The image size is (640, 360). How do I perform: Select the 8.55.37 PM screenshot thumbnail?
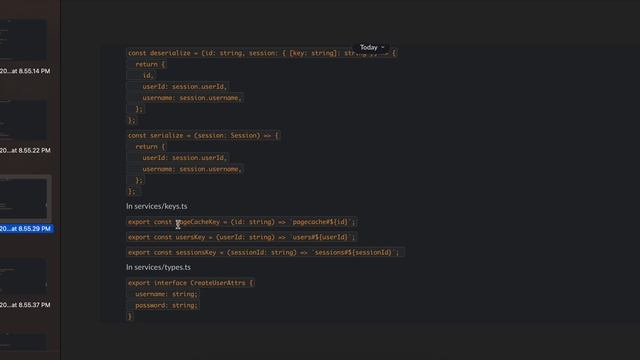(23, 276)
